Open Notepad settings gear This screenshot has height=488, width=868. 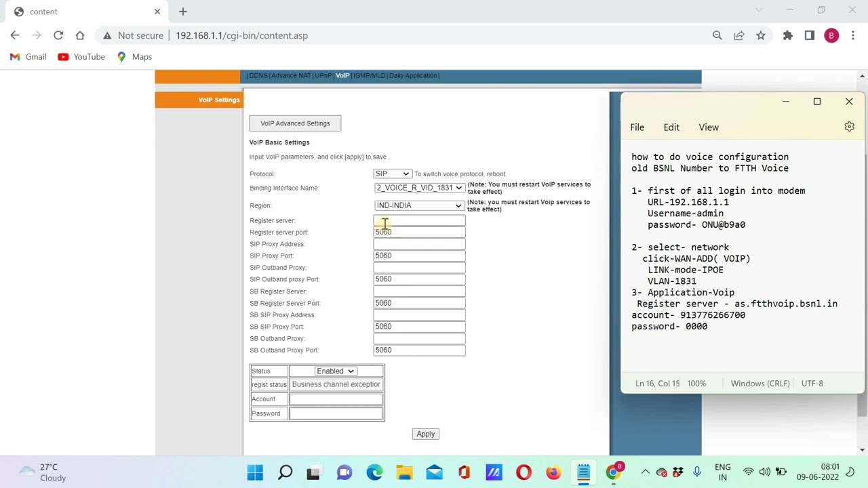[849, 127]
